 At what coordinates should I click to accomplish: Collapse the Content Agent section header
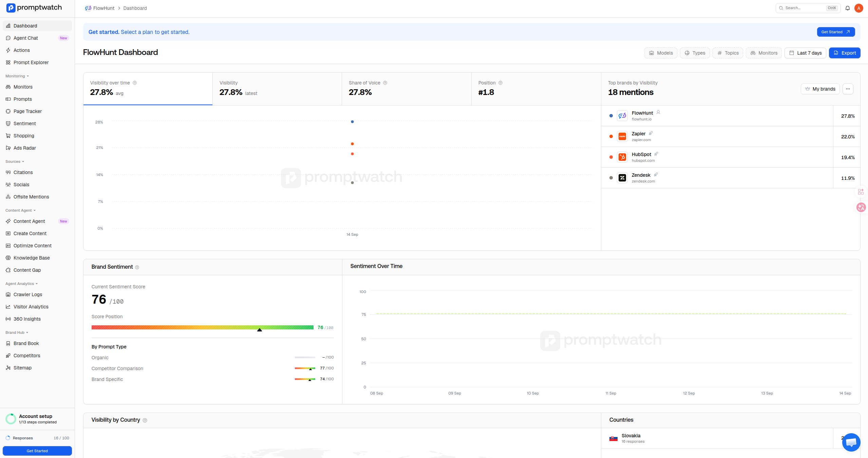pos(20,210)
